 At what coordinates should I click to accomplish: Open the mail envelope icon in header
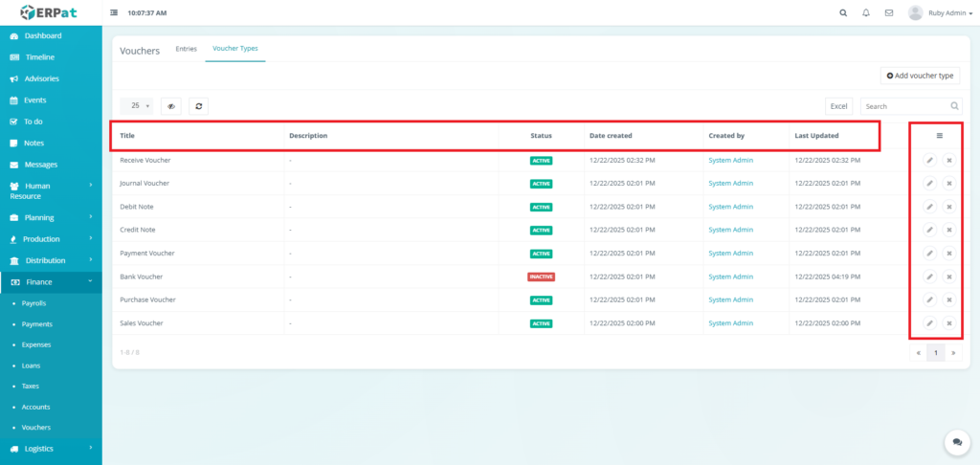(889, 13)
